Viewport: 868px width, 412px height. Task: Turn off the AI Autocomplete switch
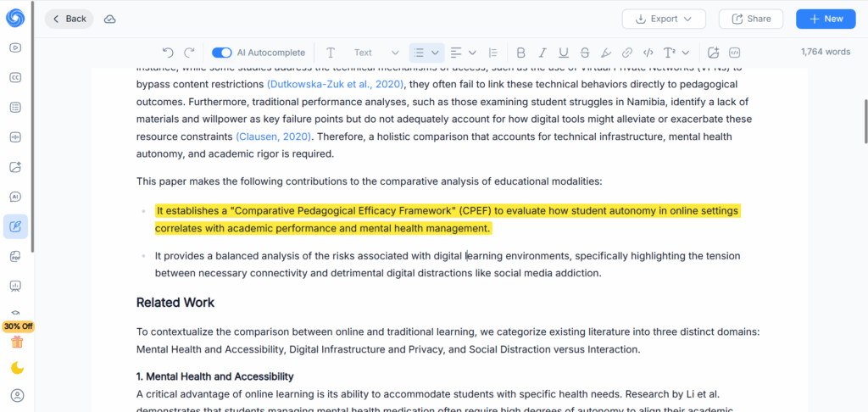pos(222,53)
